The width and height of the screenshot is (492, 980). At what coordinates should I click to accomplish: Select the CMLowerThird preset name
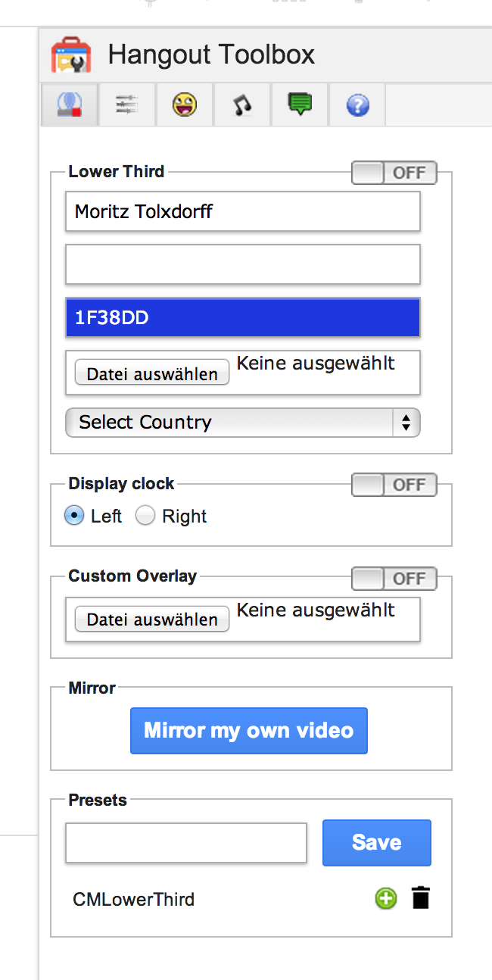pos(134,899)
